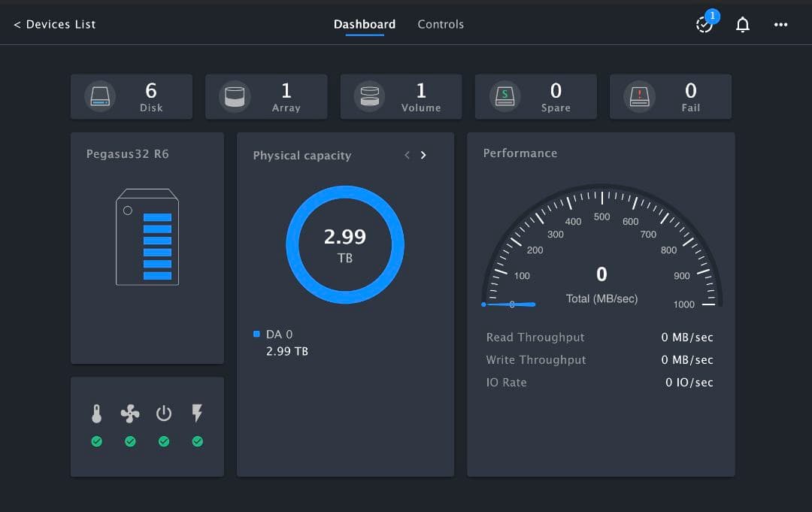Open the notifications bell
Screen dimensions: 812x512
point(743,25)
